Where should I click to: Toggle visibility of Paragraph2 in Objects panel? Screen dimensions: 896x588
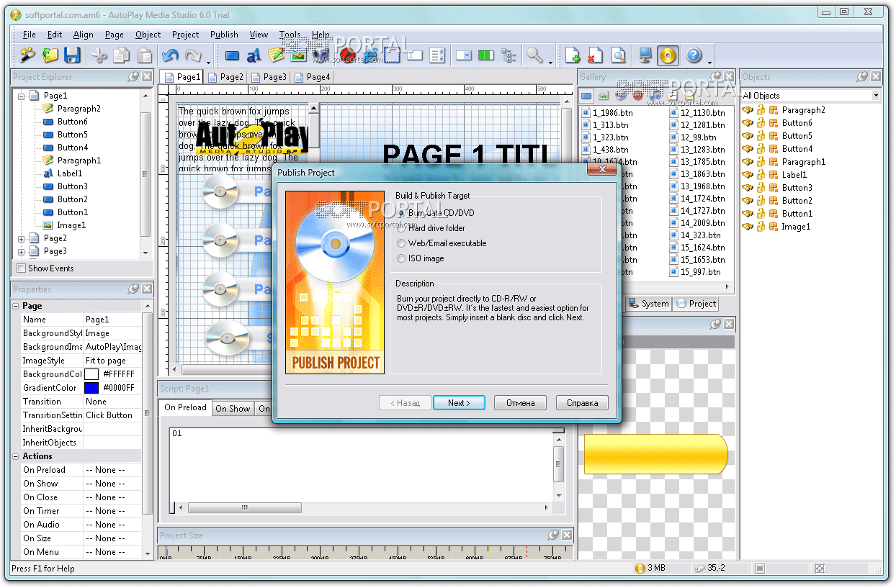pos(748,110)
